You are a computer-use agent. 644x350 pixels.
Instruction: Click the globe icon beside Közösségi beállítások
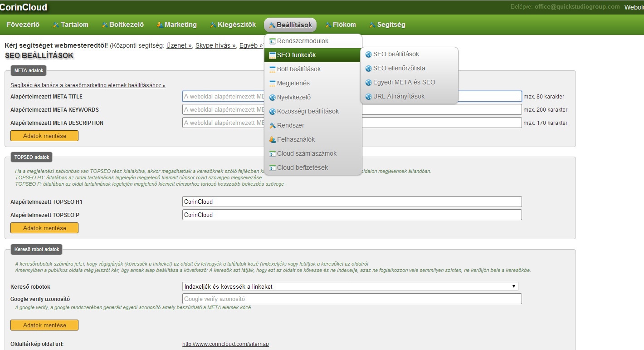tap(273, 112)
